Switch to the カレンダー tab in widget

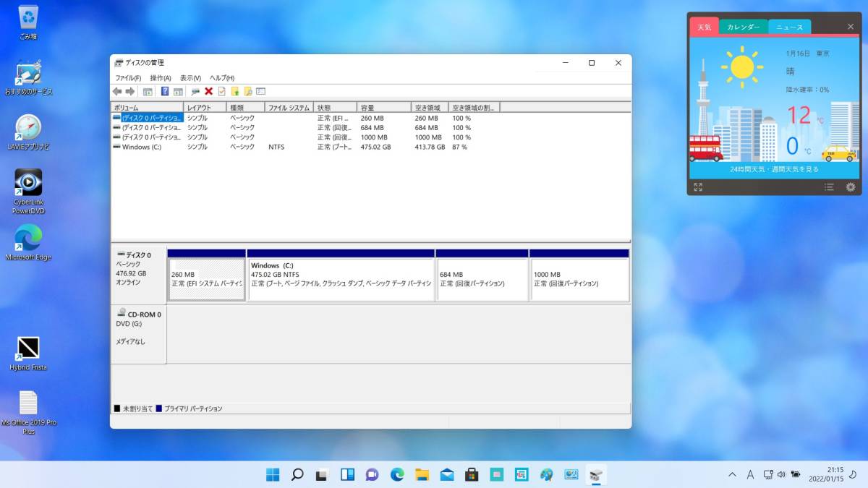743,27
